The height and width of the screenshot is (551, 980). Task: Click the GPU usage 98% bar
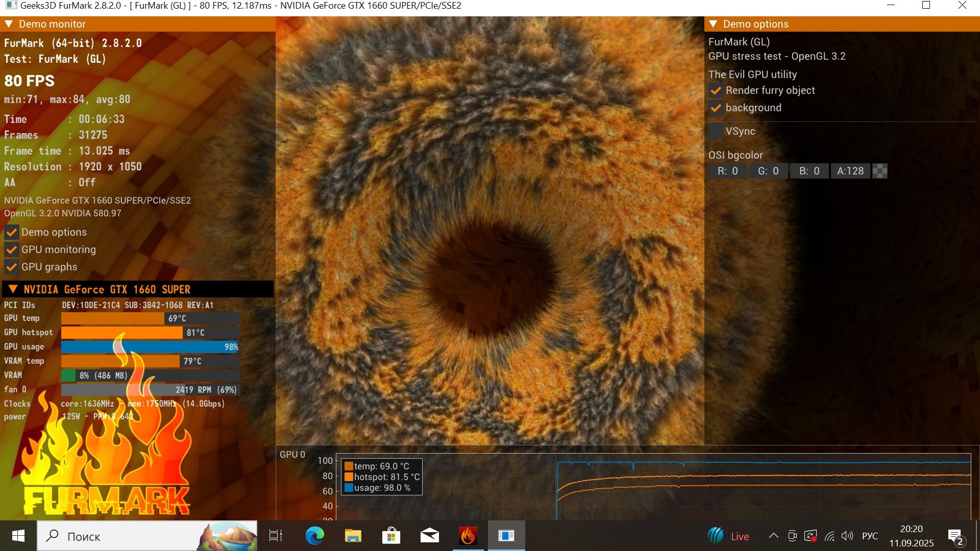point(151,347)
